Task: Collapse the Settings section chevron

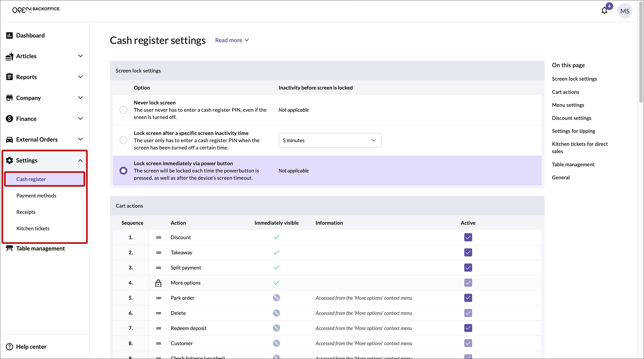Action: point(80,161)
